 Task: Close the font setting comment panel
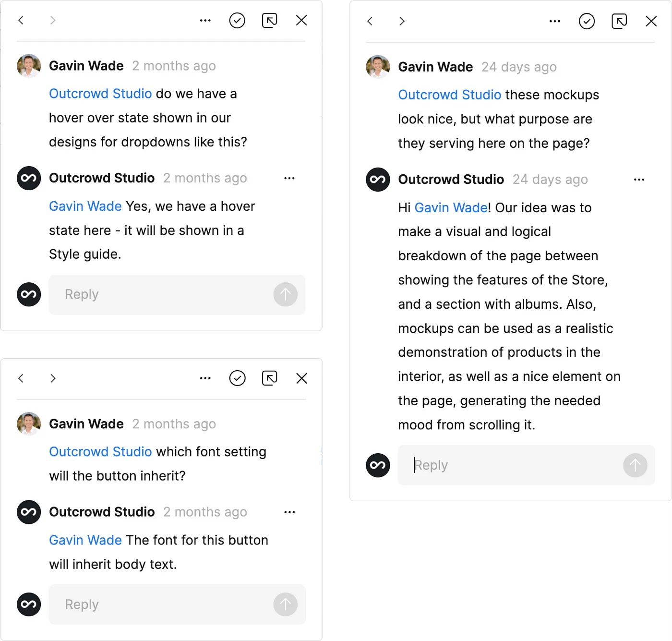[301, 378]
